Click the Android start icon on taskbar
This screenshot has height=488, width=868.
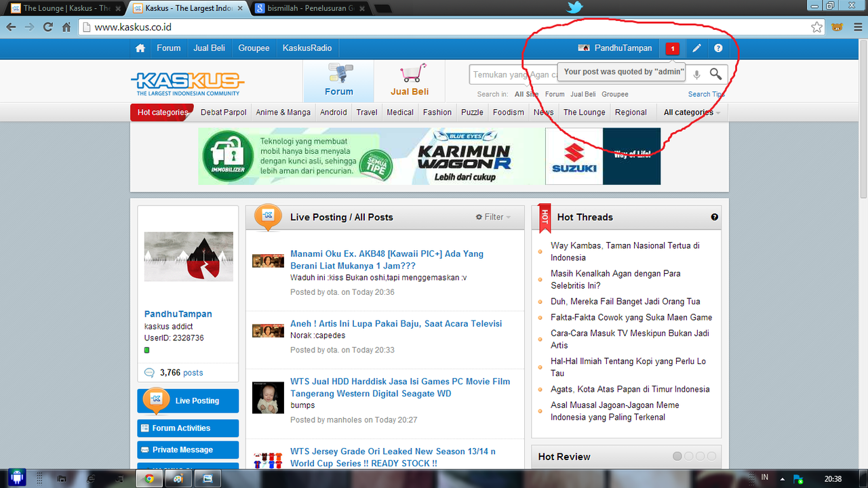[x=16, y=479]
